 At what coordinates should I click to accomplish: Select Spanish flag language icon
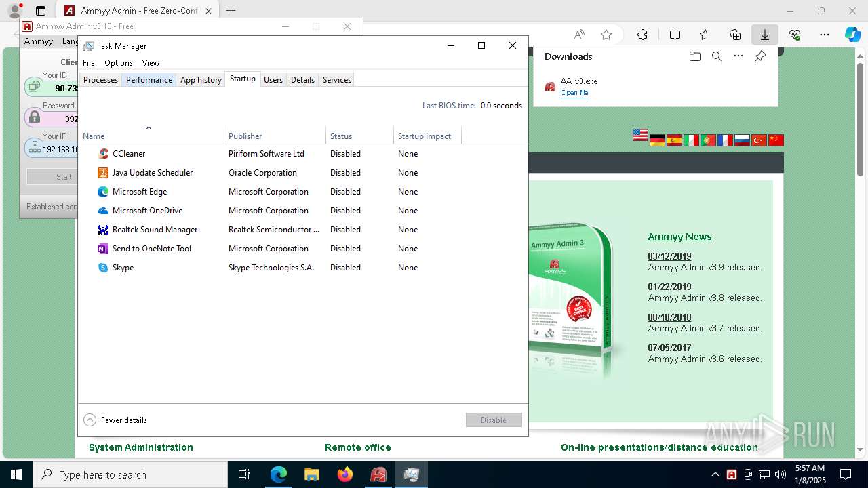click(674, 140)
